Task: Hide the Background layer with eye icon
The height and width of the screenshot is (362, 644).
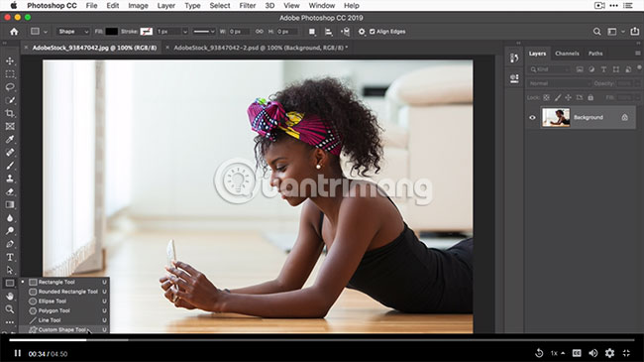Action: tap(532, 118)
